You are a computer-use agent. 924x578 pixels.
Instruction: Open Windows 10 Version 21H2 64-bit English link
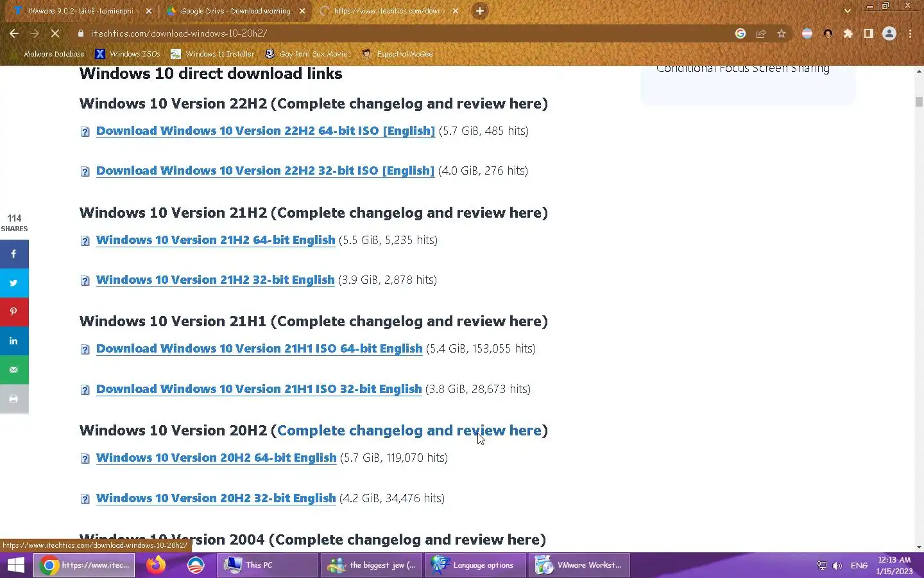pos(216,240)
